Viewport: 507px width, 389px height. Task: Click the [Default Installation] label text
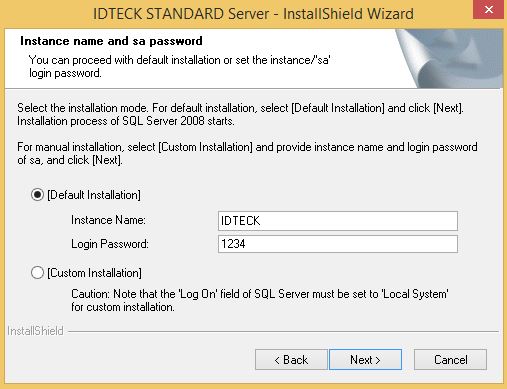click(94, 195)
